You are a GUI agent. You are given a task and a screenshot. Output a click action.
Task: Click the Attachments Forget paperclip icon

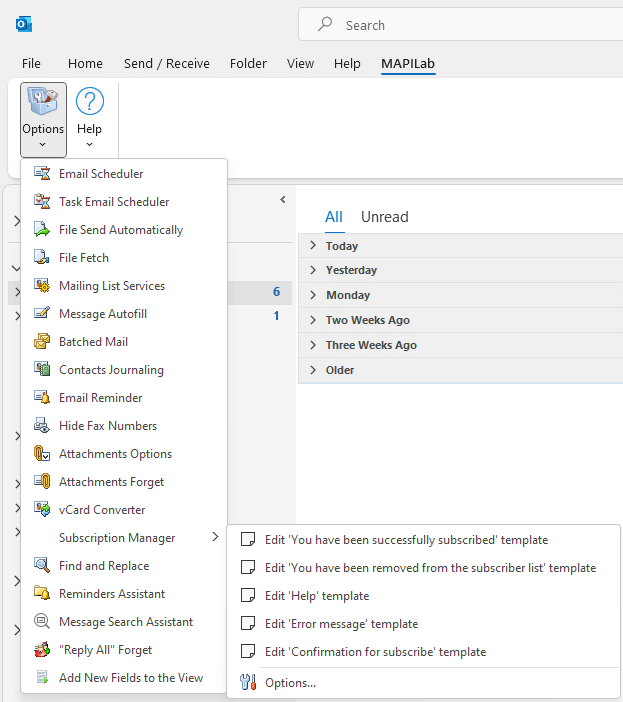[42, 482]
